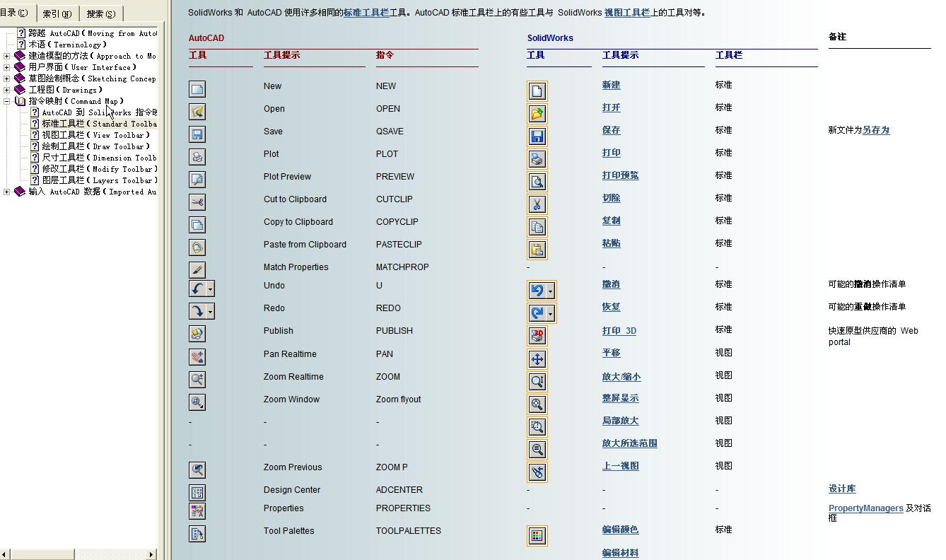Click the SolidWorks New document icon
This screenshot has height=560, width=946.
pos(537,91)
